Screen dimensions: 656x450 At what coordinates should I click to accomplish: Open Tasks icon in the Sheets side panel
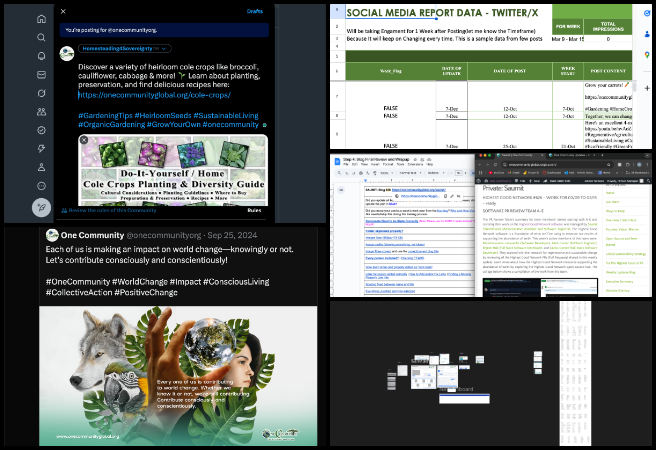click(647, 13)
